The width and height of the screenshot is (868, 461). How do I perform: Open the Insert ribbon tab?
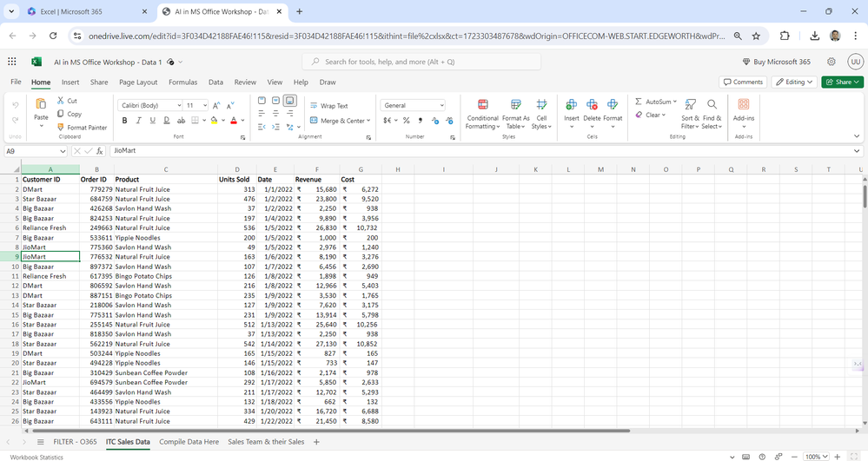70,82
